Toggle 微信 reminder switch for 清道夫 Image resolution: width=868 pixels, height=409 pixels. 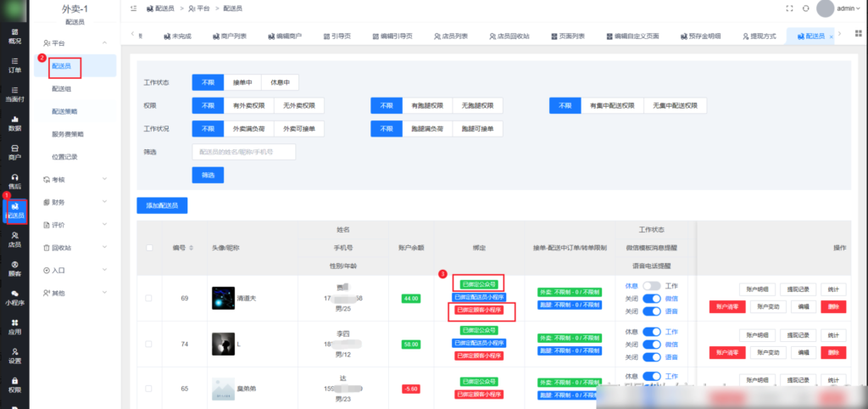pos(652,299)
